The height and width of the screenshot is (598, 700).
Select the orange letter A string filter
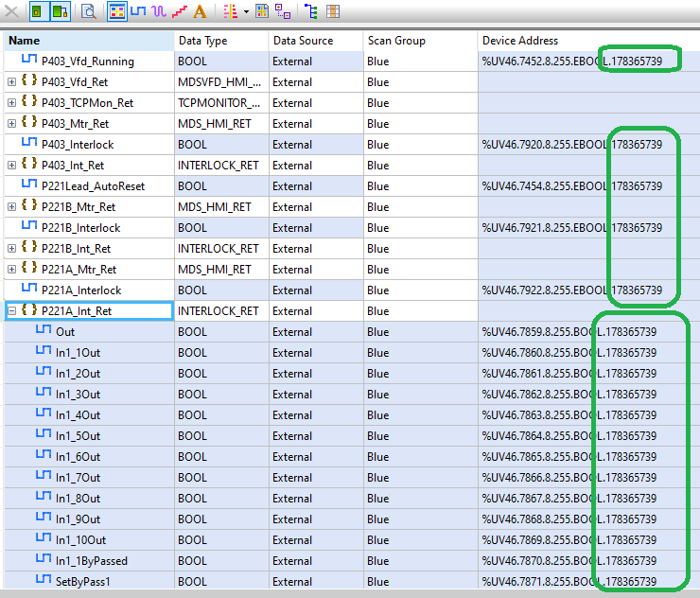pyautogui.click(x=200, y=11)
